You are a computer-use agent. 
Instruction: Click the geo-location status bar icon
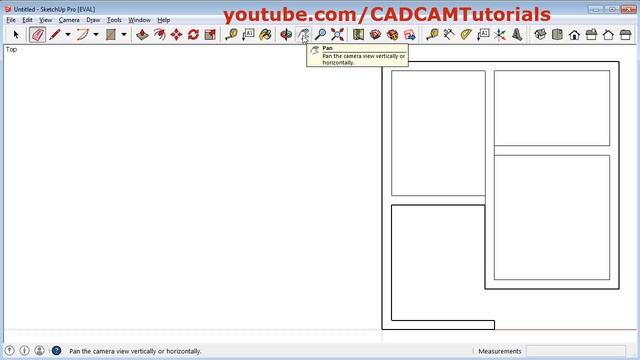[x=9, y=351]
